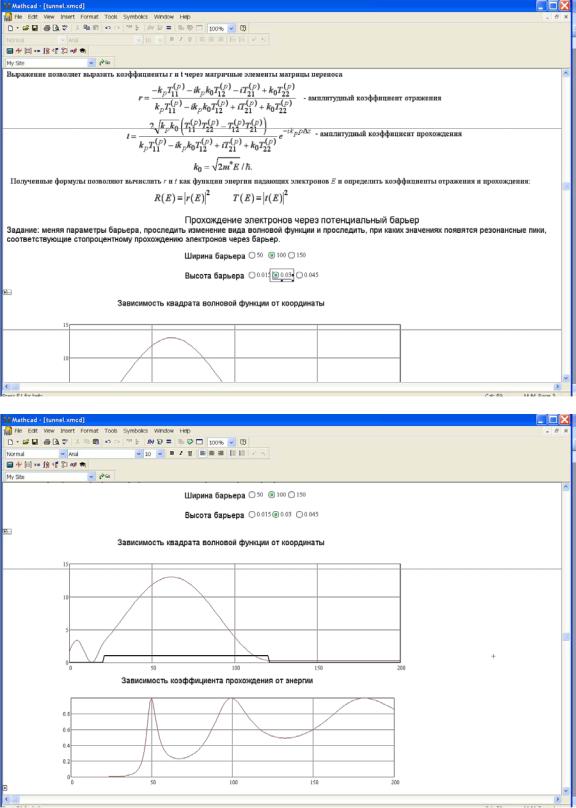Click Print icon in lower window toolbar

tap(47, 442)
